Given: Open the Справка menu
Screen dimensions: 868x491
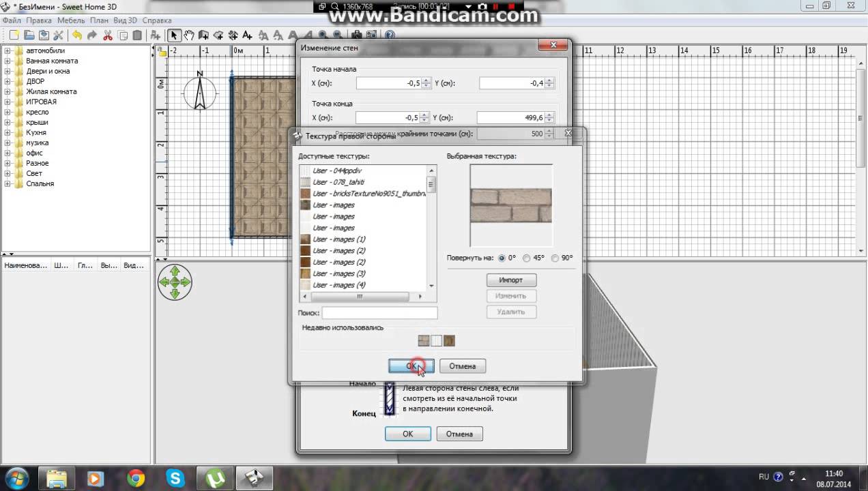Looking at the screenshot, I should (x=157, y=20).
